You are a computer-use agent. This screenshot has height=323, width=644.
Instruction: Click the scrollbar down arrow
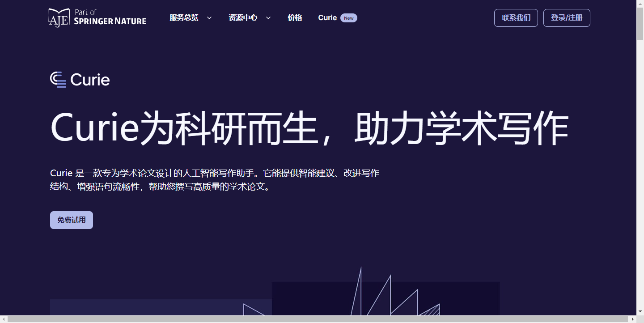640,311
